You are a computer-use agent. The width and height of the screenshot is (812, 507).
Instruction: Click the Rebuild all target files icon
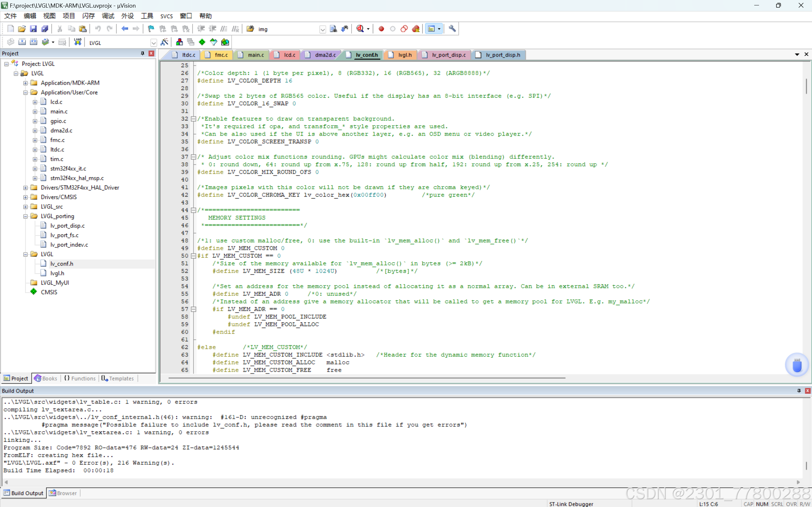[34, 42]
